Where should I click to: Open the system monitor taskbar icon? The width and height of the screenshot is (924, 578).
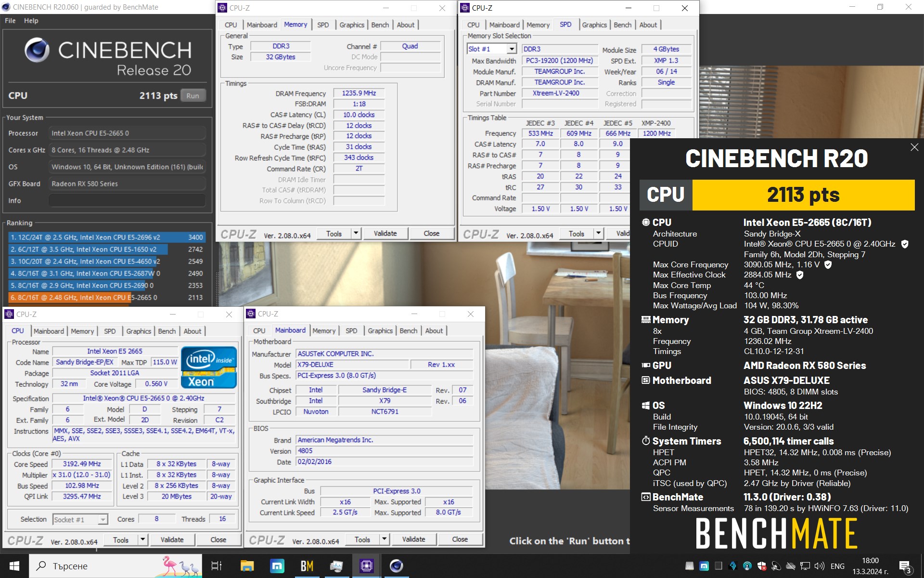(x=336, y=566)
